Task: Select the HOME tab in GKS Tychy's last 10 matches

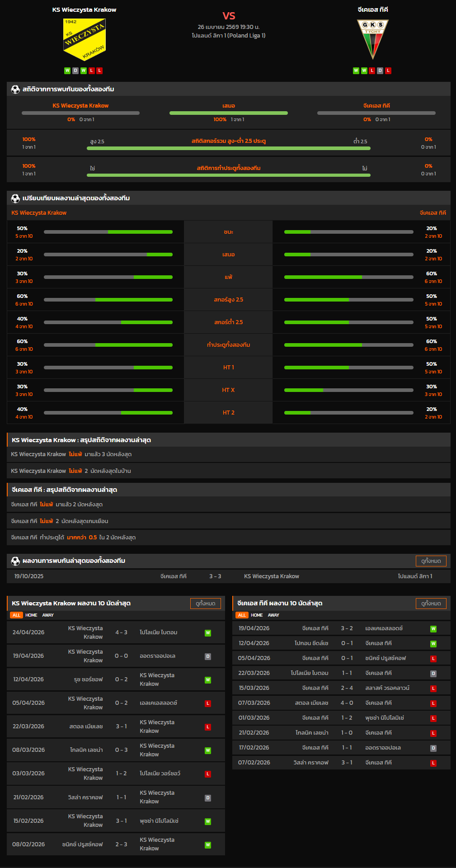Action: [x=257, y=615]
